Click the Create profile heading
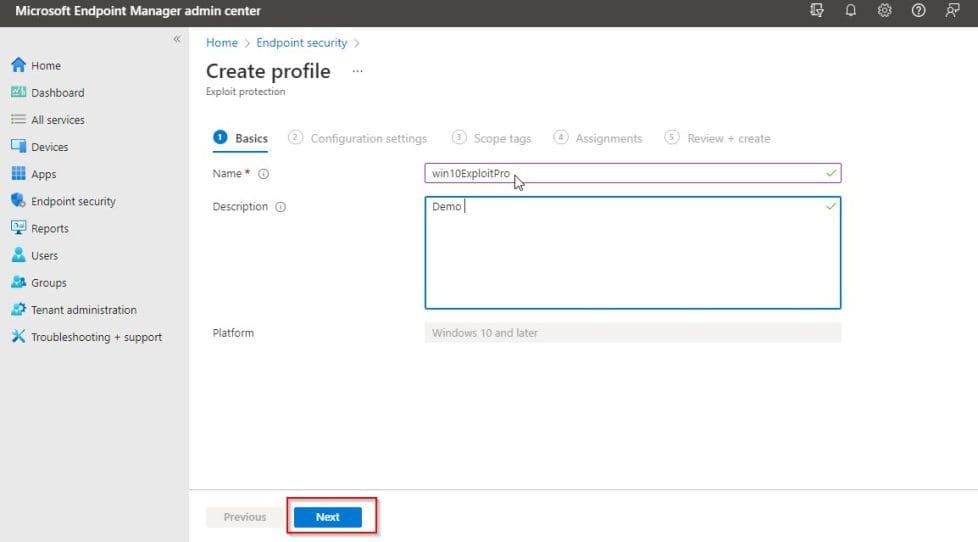Image resolution: width=978 pixels, height=542 pixels. pos(268,71)
